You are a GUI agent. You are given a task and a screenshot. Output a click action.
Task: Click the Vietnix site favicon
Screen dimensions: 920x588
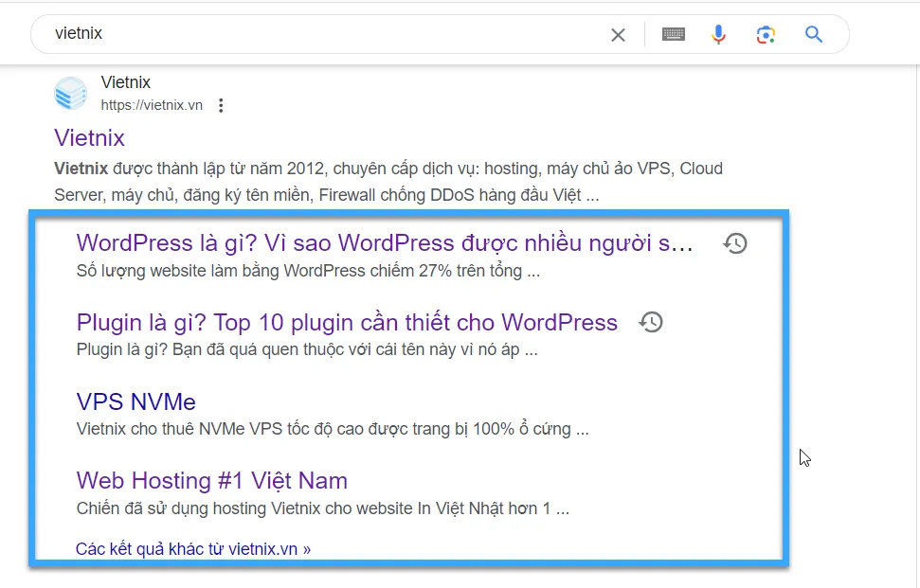coord(70,93)
